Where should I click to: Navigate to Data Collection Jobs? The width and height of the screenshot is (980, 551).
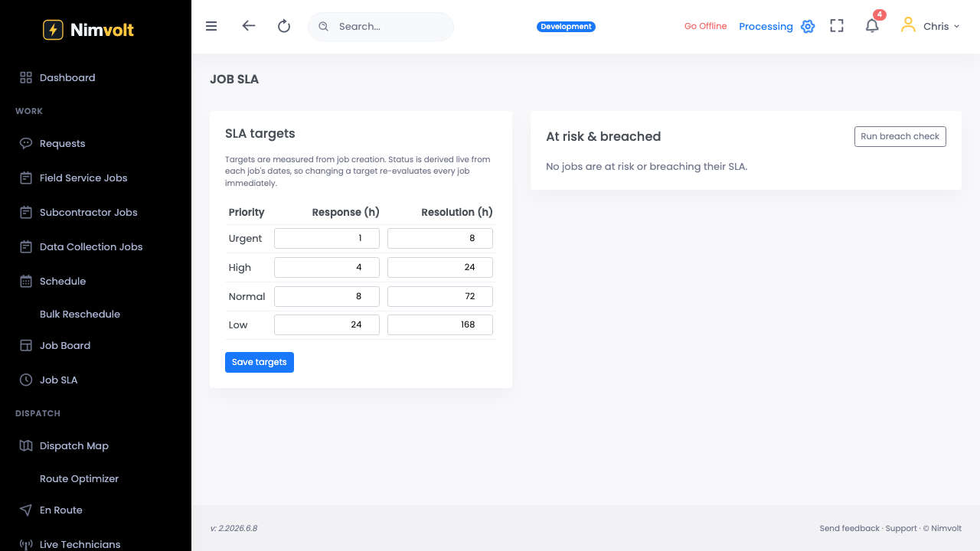pos(91,246)
